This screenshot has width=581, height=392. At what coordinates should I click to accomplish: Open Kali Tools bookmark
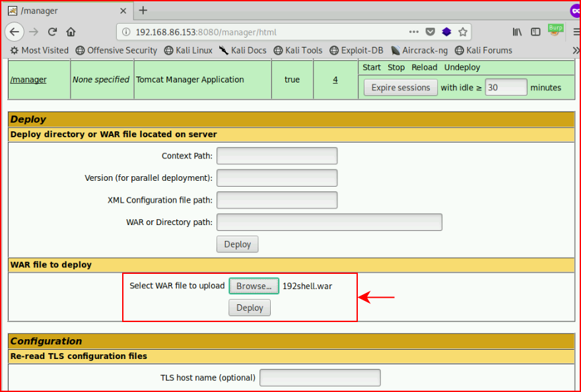(298, 50)
